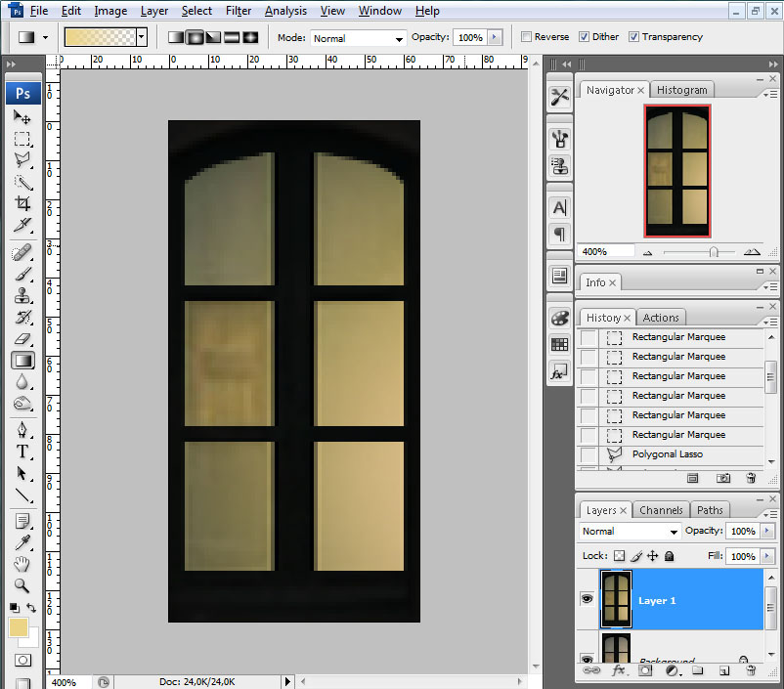The width and height of the screenshot is (784, 689).
Task: Select the Eraser tool
Action: (x=22, y=339)
